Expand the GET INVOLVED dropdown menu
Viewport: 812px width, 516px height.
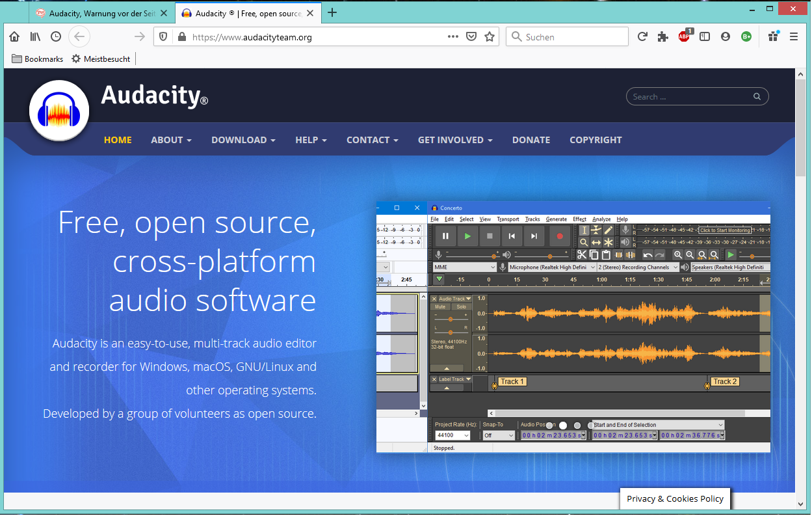tap(455, 140)
